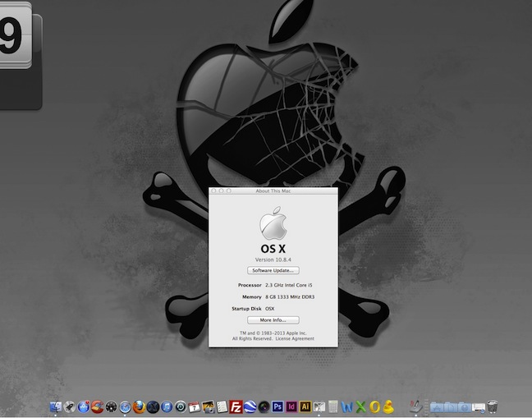
Task: Click the About This Mac title bar
Action: pyautogui.click(x=273, y=191)
